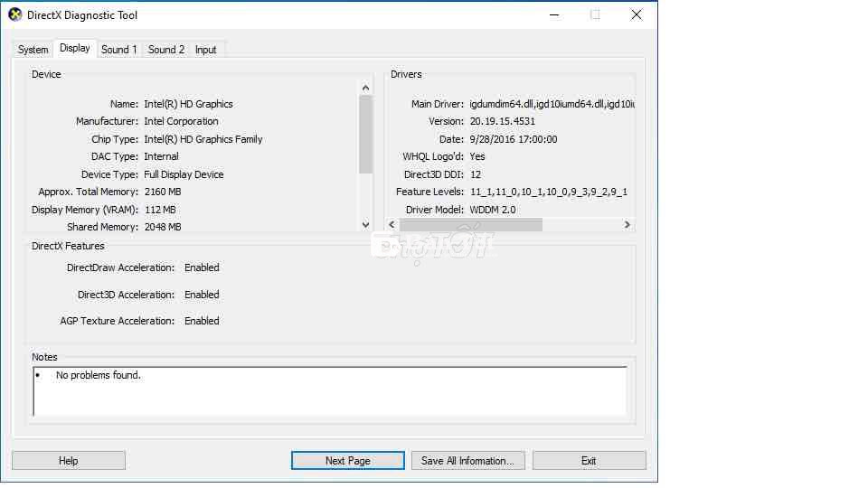Select the 'Intel Corporation' manufacturer value
Screen dimensions: 868x488
click(181, 121)
